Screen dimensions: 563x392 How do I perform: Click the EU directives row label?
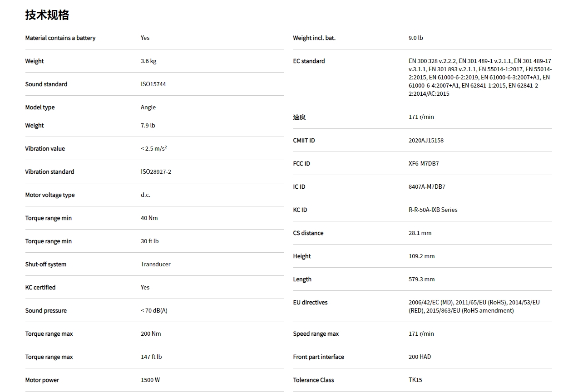(x=310, y=302)
